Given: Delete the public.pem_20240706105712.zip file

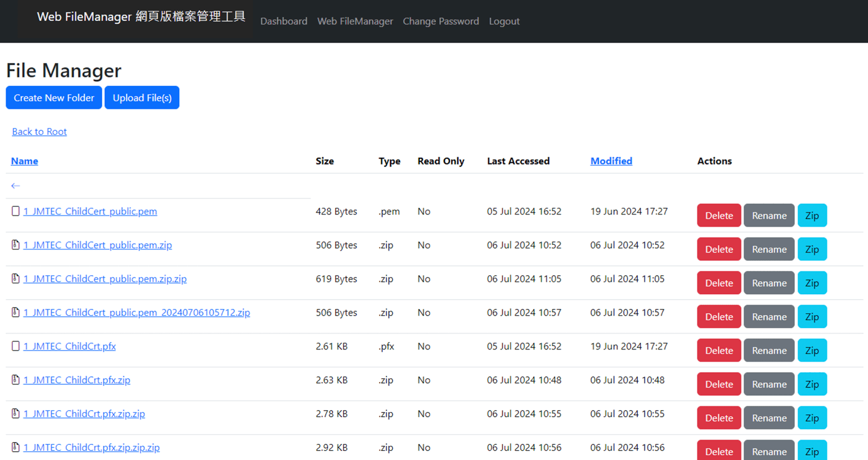Looking at the screenshot, I should [x=719, y=317].
